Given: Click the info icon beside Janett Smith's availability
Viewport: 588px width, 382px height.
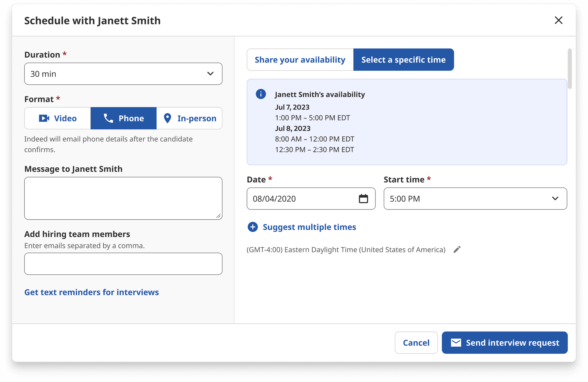Looking at the screenshot, I should coord(261,94).
